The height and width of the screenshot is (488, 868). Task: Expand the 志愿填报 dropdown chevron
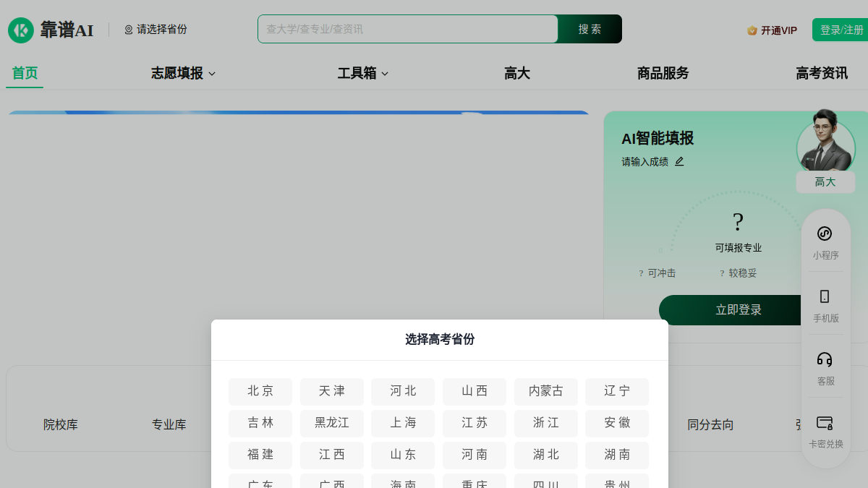click(x=212, y=74)
